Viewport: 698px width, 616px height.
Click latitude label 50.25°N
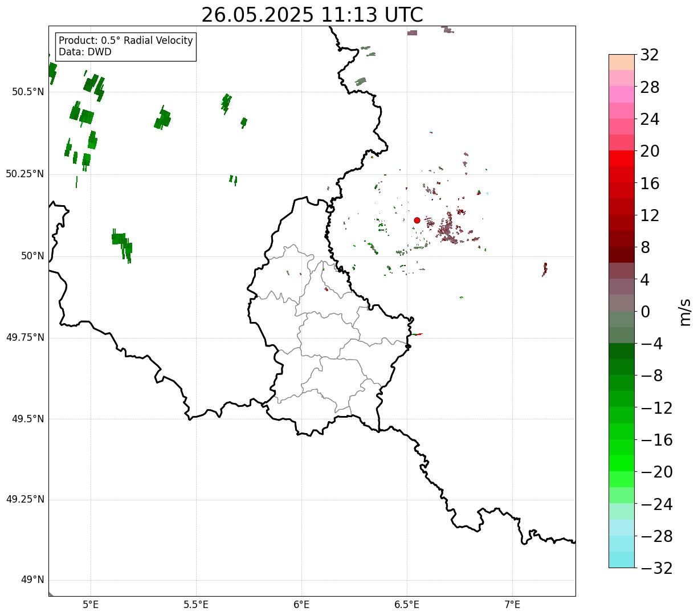click(25, 174)
